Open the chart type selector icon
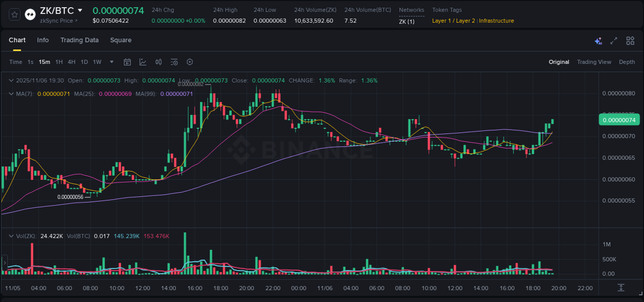This screenshot has height=302, width=644. click(x=143, y=62)
